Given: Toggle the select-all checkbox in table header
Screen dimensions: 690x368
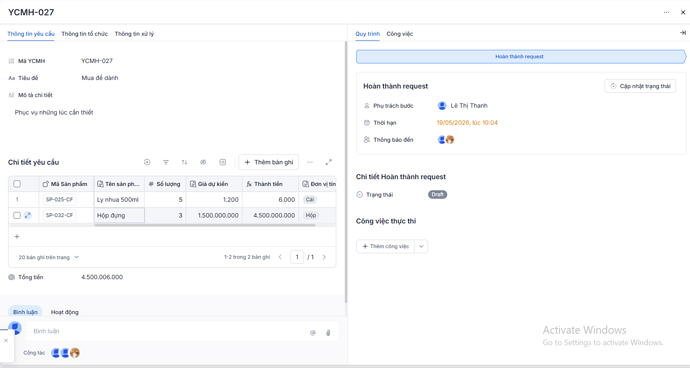Looking at the screenshot, I should (x=17, y=184).
